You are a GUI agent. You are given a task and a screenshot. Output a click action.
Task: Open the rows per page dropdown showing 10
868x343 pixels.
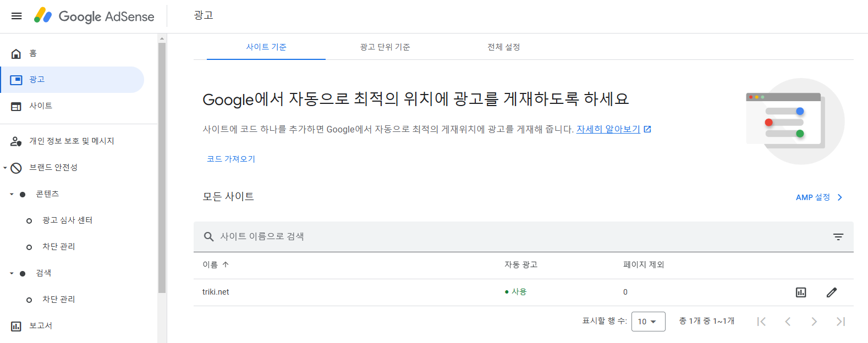click(x=649, y=322)
